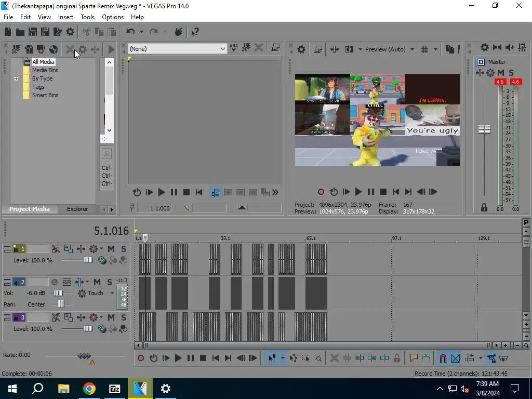
Task: Open the Undo history dropdown arrow
Action: [141, 32]
